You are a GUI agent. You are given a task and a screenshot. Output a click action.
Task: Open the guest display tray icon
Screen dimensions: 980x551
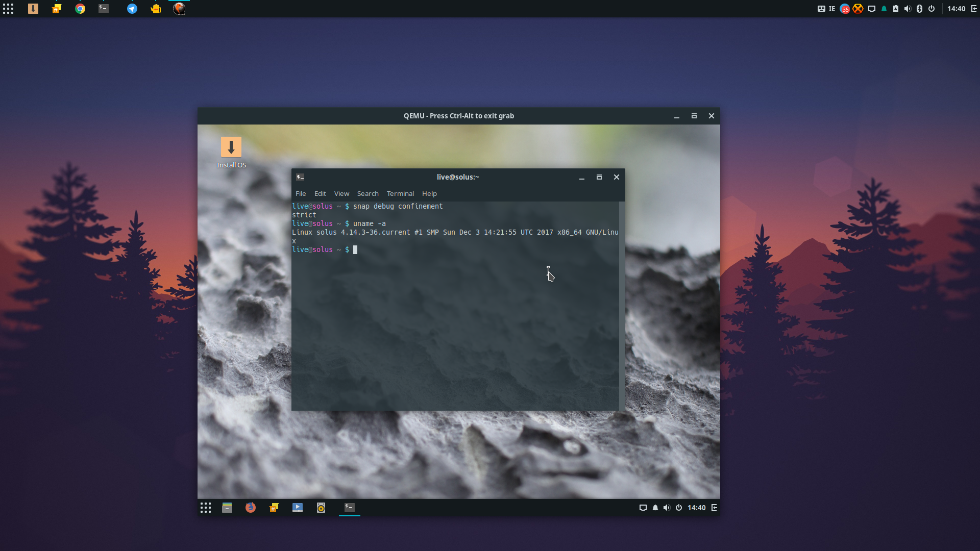pos(643,508)
